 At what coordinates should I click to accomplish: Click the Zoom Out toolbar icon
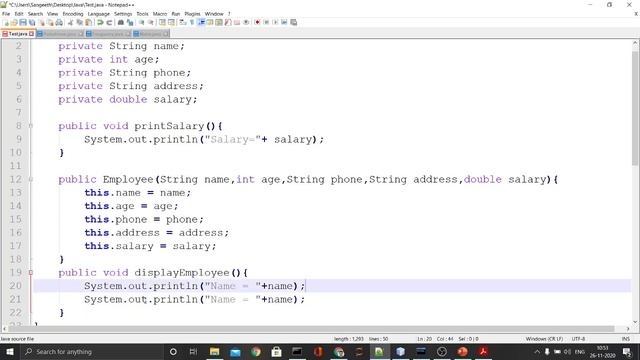click(151, 22)
